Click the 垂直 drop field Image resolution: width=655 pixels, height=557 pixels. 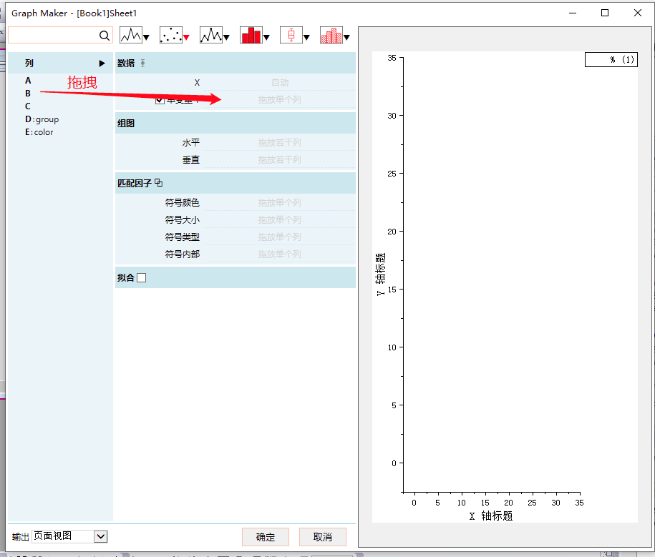(x=279, y=160)
